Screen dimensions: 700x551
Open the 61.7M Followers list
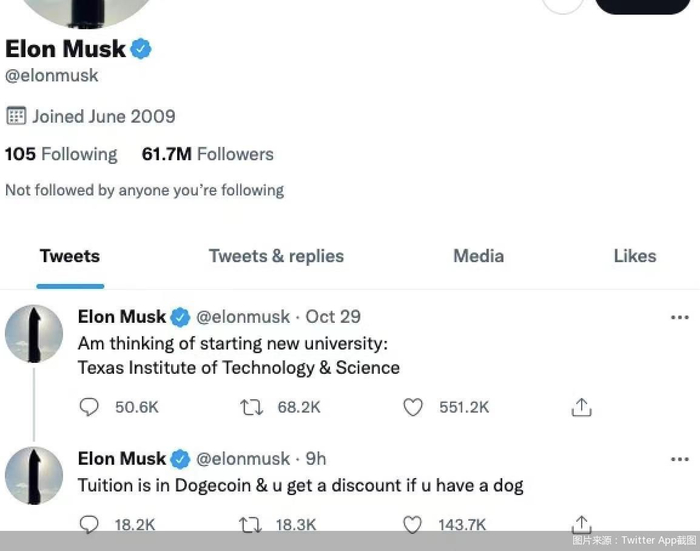coord(207,154)
